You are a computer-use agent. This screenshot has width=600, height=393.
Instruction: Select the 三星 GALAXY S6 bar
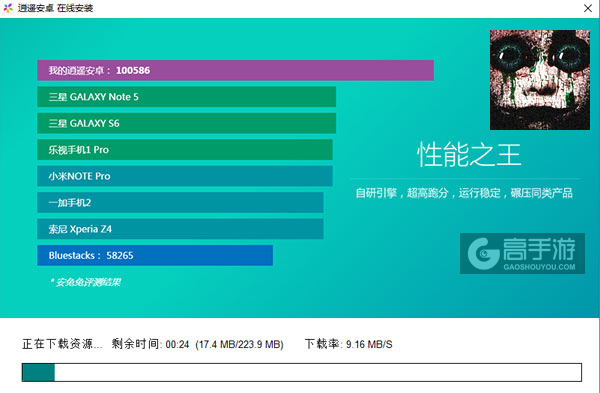(187, 123)
